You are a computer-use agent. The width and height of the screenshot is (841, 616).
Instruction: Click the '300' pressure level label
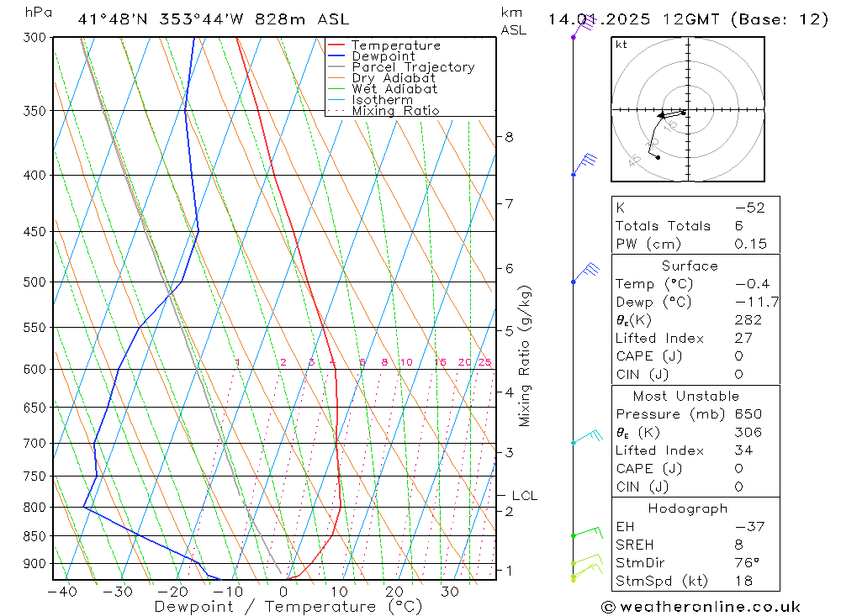click(34, 38)
